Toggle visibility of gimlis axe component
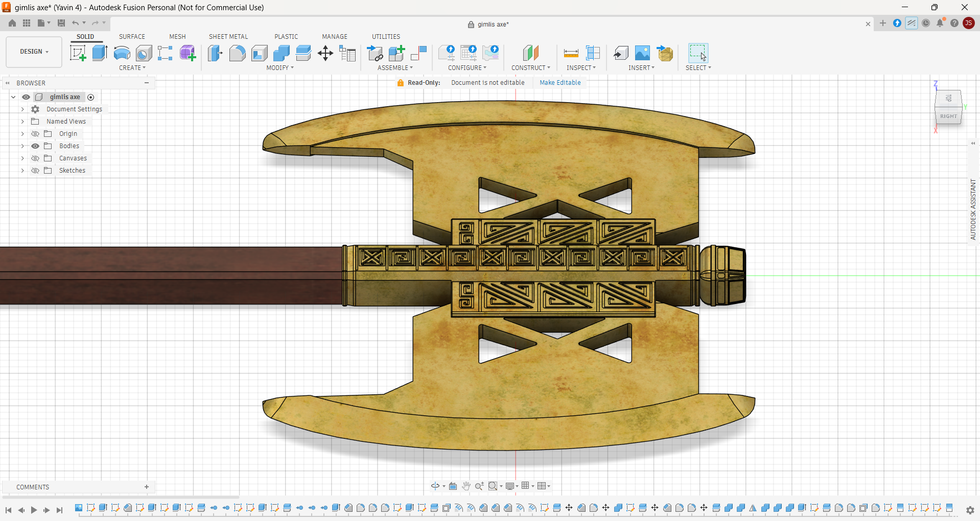This screenshot has width=980, height=521. [x=26, y=97]
